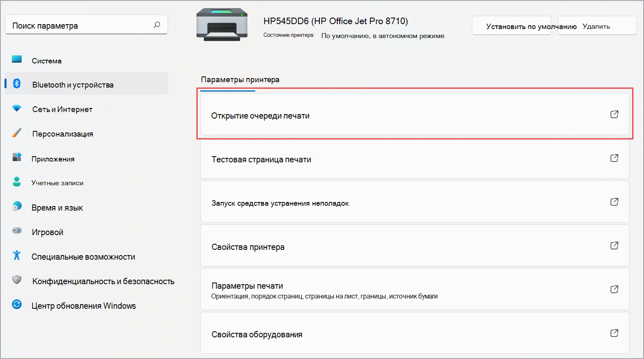Screen dimensions: 644x359
Task: Click status text По умолчанию, в автономном режиме
Action: click(383, 36)
